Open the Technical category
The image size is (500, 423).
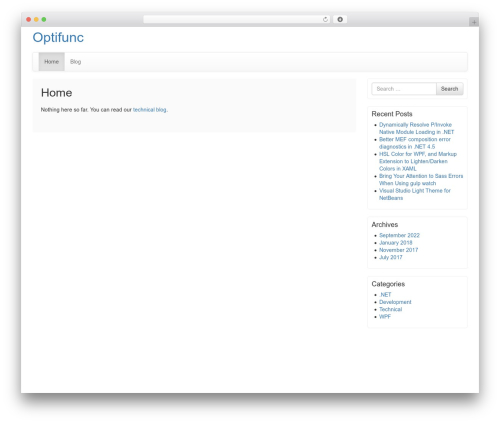pyautogui.click(x=390, y=309)
